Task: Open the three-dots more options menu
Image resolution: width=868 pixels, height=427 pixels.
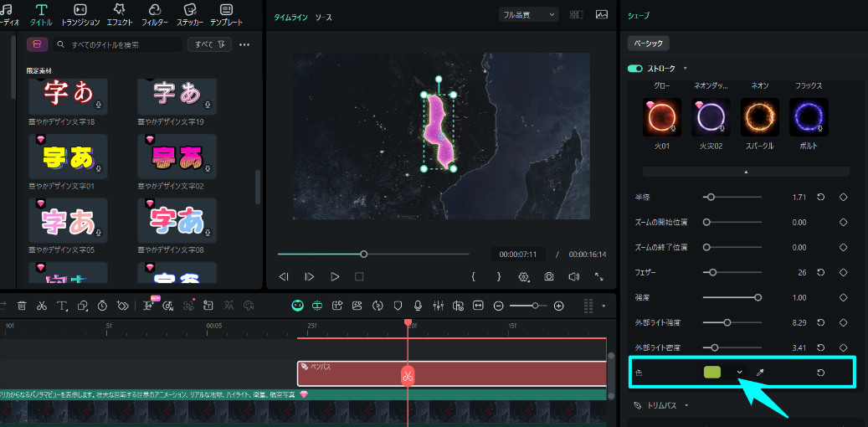Action: click(244, 45)
